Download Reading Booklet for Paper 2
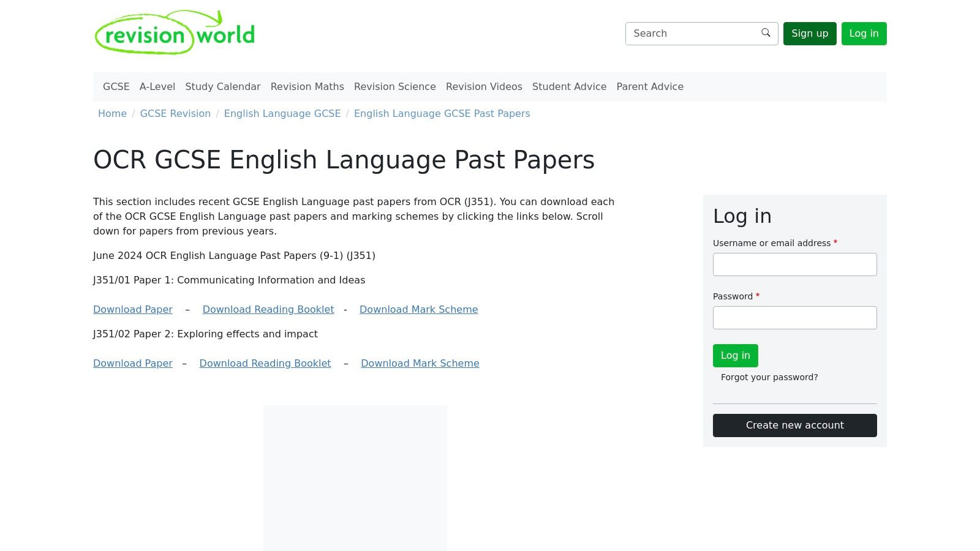980x551 pixels. 265,364
